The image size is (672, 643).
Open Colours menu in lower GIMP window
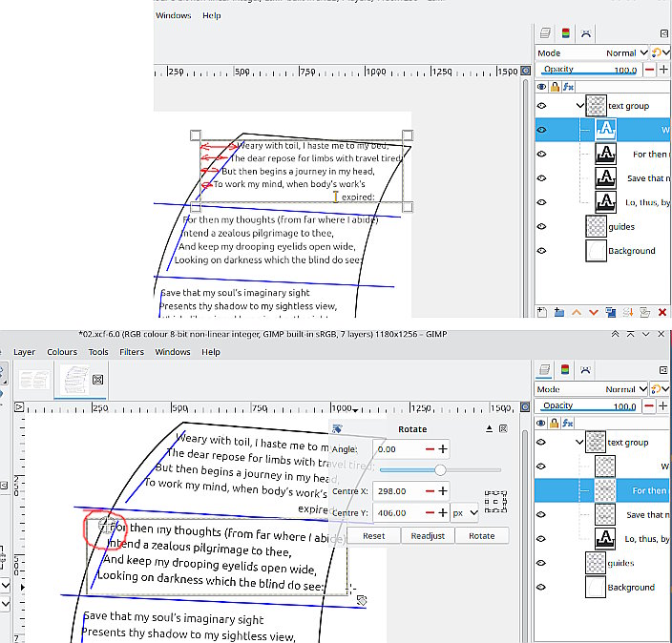(62, 352)
